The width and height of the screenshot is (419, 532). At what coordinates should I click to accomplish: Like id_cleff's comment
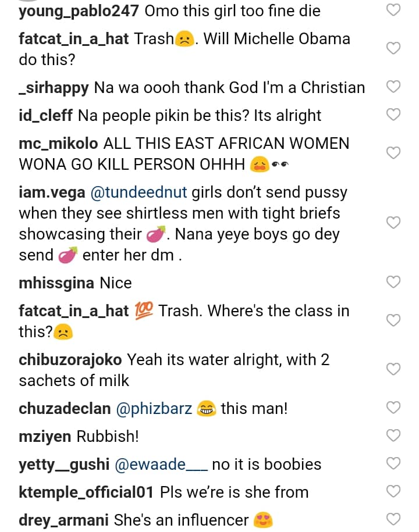pyautogui.click(x=394, y=115)
